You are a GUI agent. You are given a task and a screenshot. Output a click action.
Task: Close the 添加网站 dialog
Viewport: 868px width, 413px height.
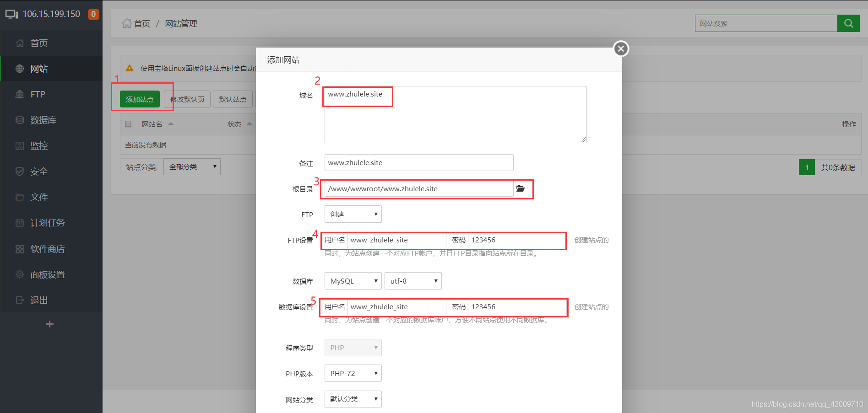621,48
